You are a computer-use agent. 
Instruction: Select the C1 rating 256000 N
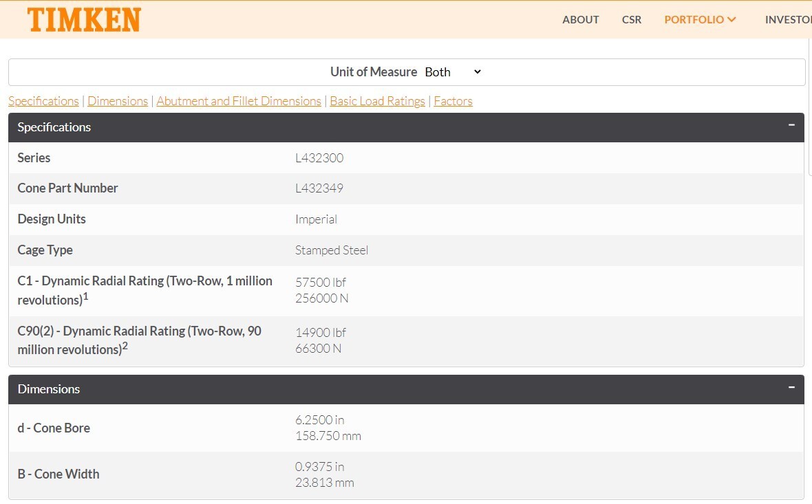pos(321,298)
